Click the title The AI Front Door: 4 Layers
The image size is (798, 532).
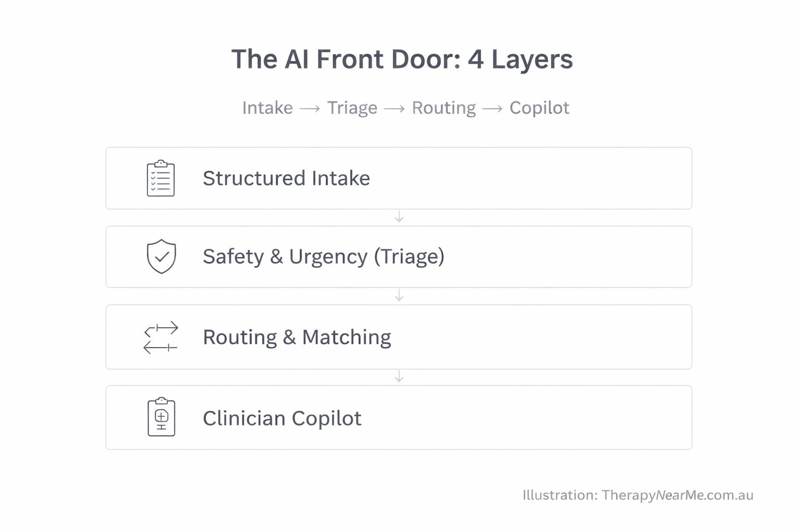click(x=402, y=59)
